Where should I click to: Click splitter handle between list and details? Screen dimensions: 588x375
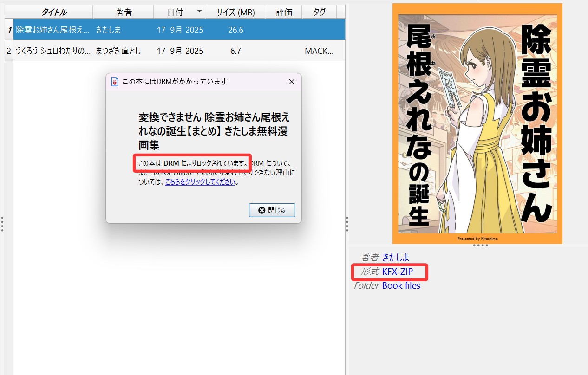coord(347,224)
